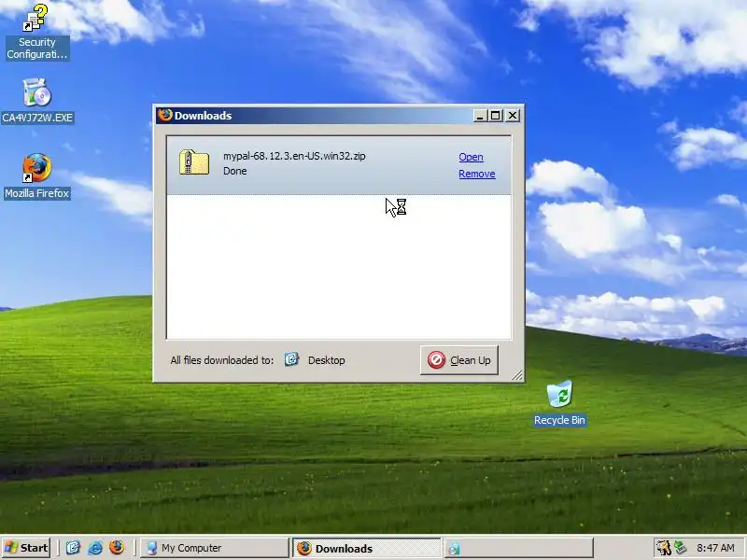This screenshot has height=560, width=747.
Task: Click the network connection tray icon
Action: point(681,548)
